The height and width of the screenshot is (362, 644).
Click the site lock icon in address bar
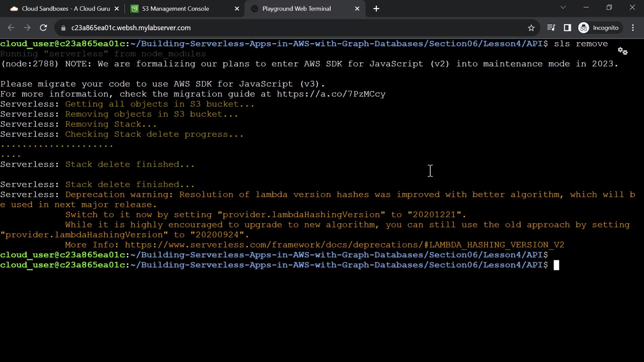[x=63, y=28]
